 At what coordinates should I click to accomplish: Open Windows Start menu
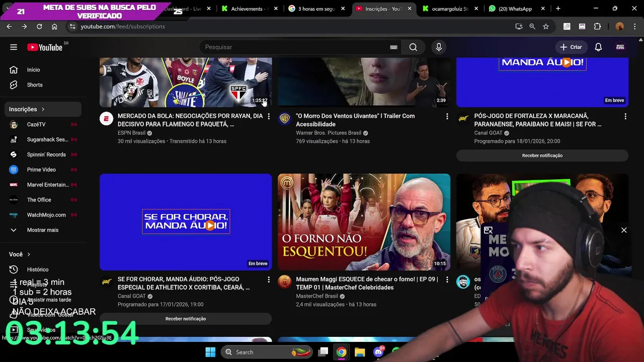(210, 352)
